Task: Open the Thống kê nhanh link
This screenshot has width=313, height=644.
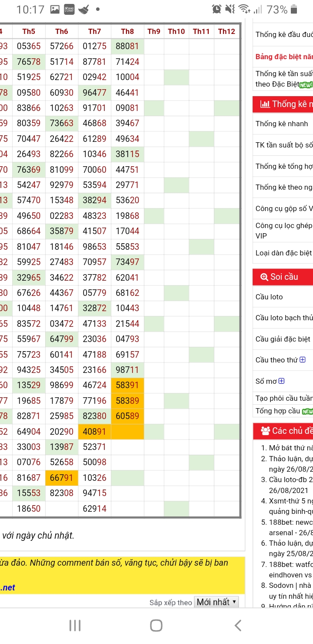Action: (282, 124)
